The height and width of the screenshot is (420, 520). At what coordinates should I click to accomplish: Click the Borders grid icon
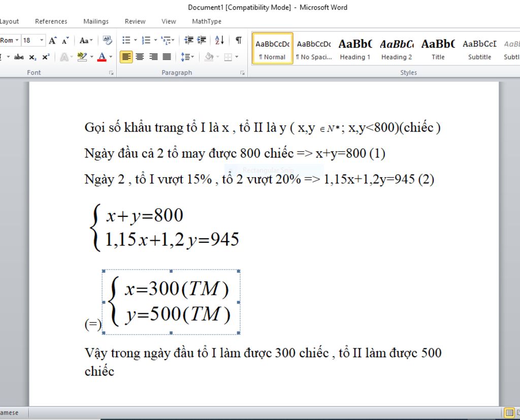click(x=228, y=57)
